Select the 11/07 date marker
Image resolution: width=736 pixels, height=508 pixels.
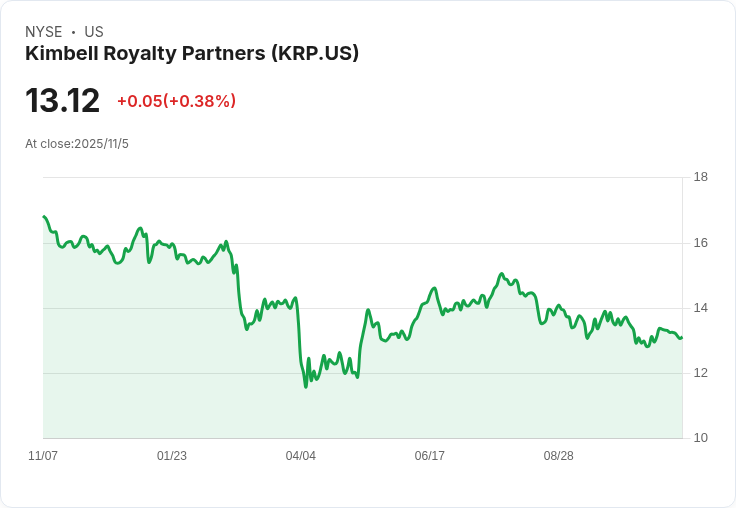click(43, 456)
